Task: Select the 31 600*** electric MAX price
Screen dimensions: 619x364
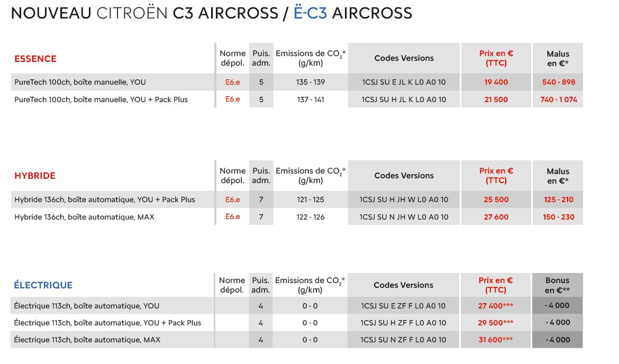Action: click(x=496, y=340)
